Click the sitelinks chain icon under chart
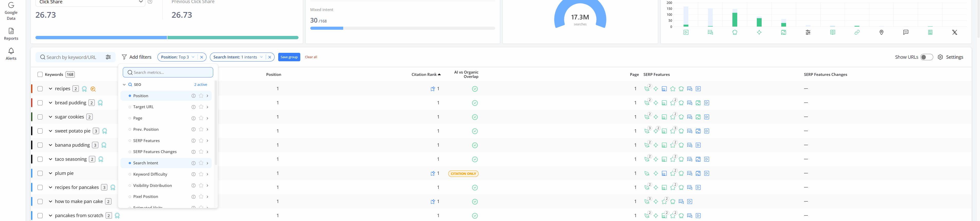This screenshot has height=221, width=980. [x=857, y=32]
